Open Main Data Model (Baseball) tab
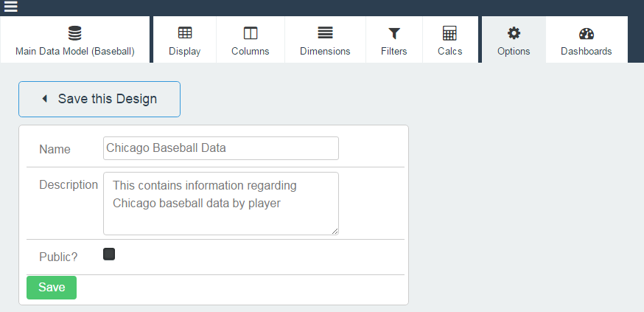Screen dimensions: 644x312 tap(75, 40)
